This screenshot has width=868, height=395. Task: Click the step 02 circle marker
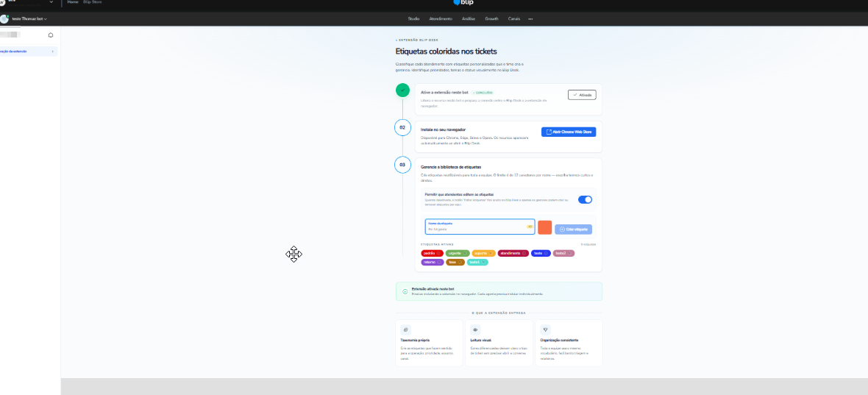[402, 127]
